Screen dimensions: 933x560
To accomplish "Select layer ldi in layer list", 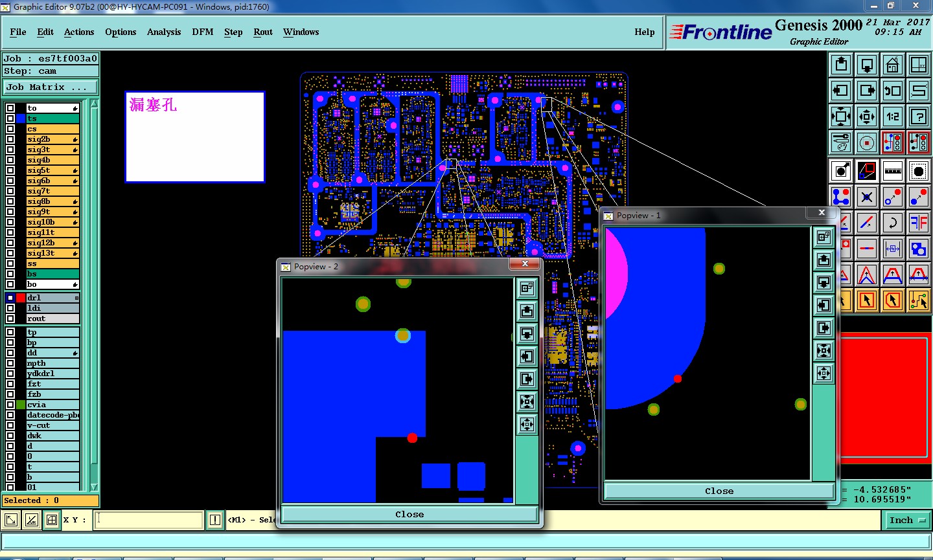I will point(52,308).
